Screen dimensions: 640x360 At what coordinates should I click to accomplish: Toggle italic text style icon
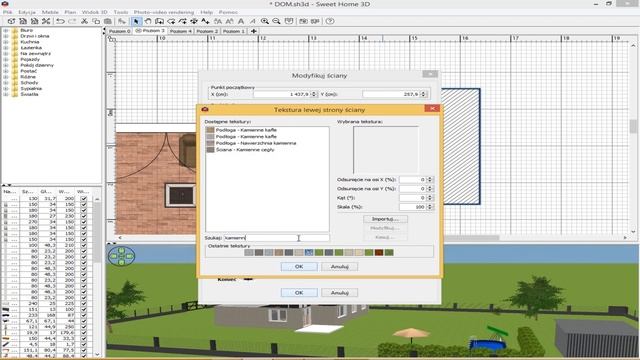coord(253,21)
